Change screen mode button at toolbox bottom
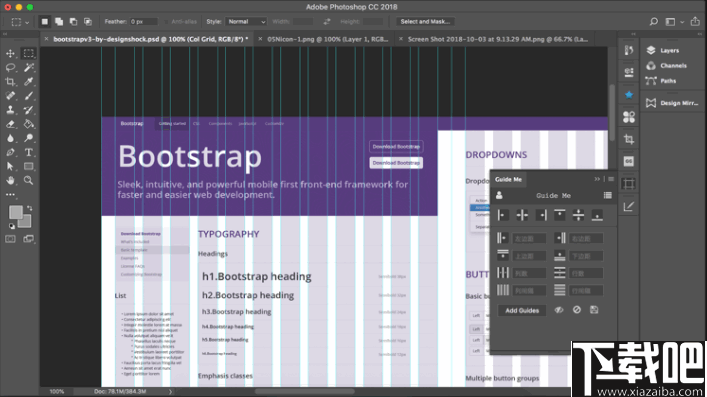The image size is (707, 397). click(x=28, y=239)
